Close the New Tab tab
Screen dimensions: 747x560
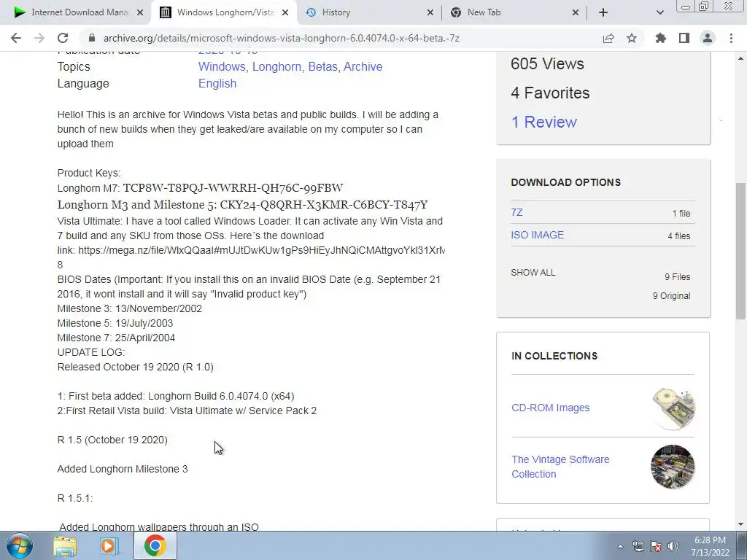point(575,12)
